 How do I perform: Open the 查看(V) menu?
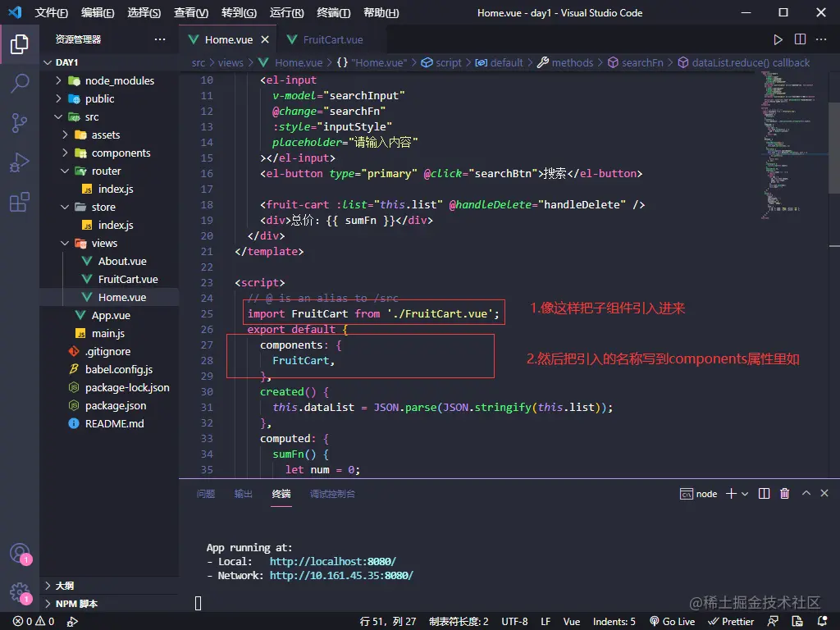(x=191, y=13)
